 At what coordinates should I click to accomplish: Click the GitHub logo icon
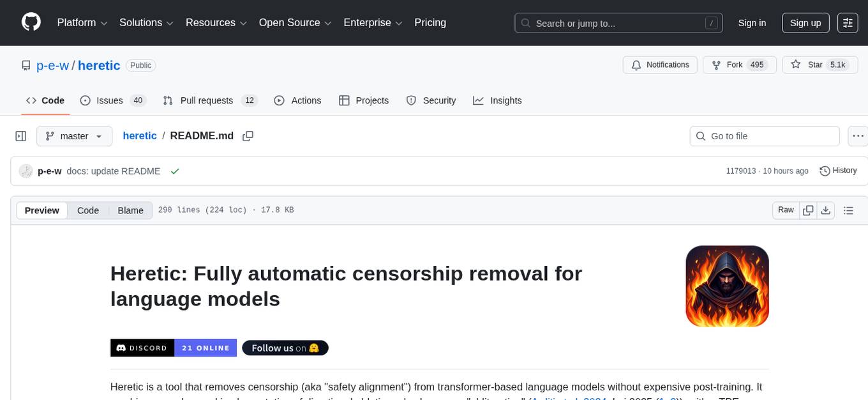pos(31,22)
